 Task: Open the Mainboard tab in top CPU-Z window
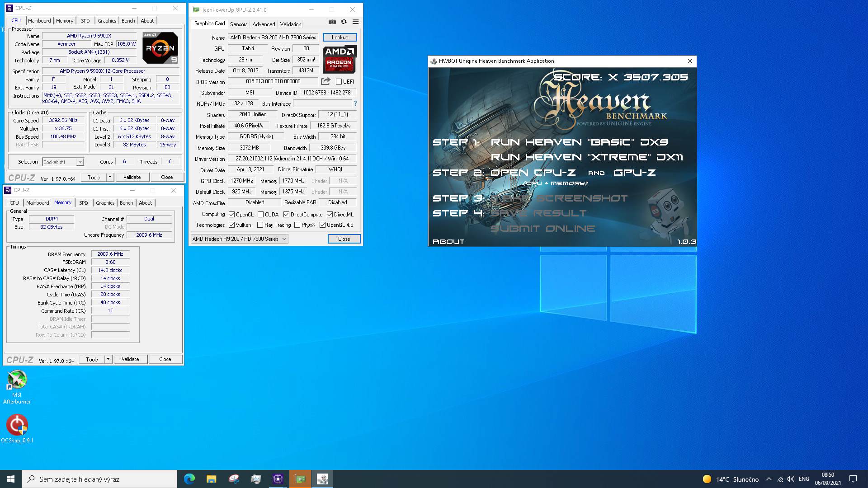[39, 21]
